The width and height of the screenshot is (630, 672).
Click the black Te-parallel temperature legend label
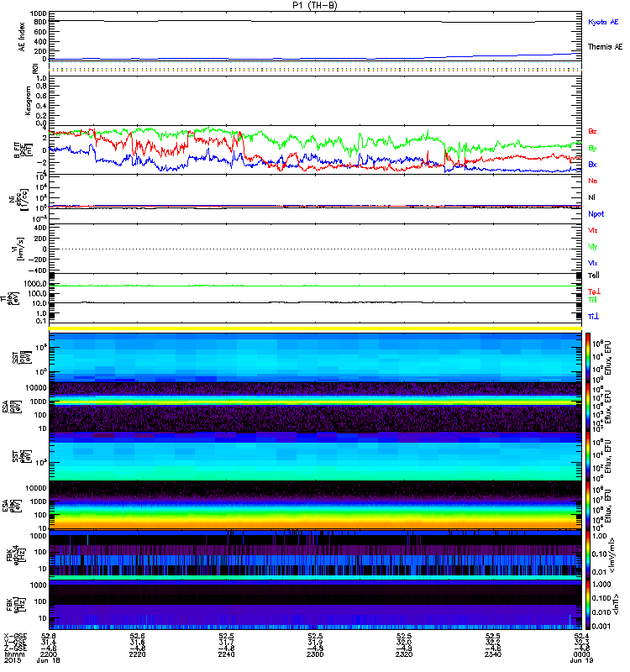coord(594,275)
